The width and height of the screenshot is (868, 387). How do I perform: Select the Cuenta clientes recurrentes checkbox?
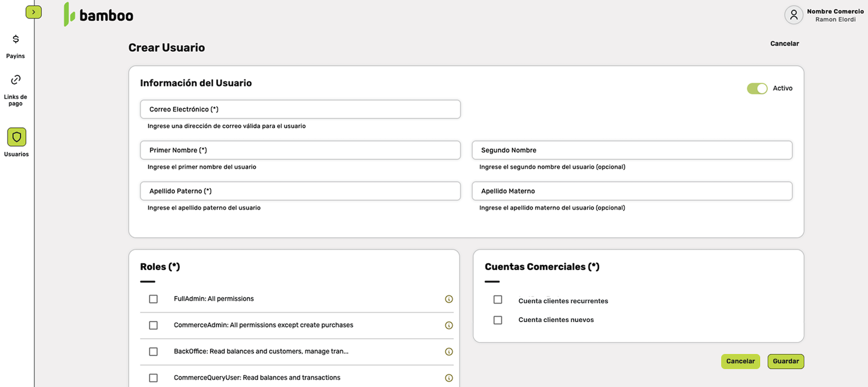pyautogui.click(x=498, y=300)
